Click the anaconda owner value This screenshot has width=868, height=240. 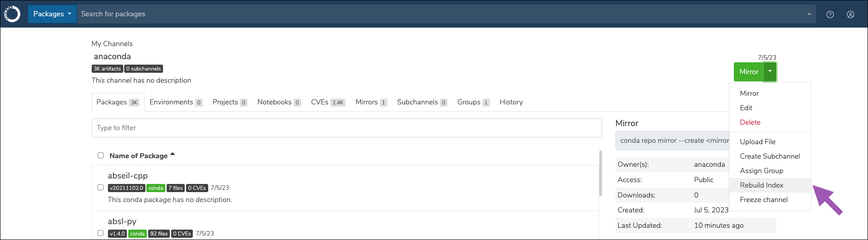[709, 165]
